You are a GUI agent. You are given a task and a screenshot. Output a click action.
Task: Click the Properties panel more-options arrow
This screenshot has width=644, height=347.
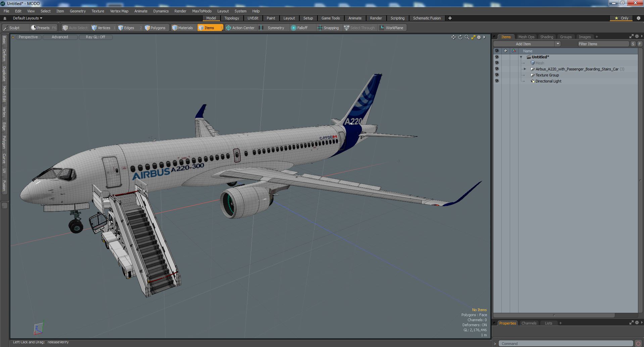click(642, 323)
